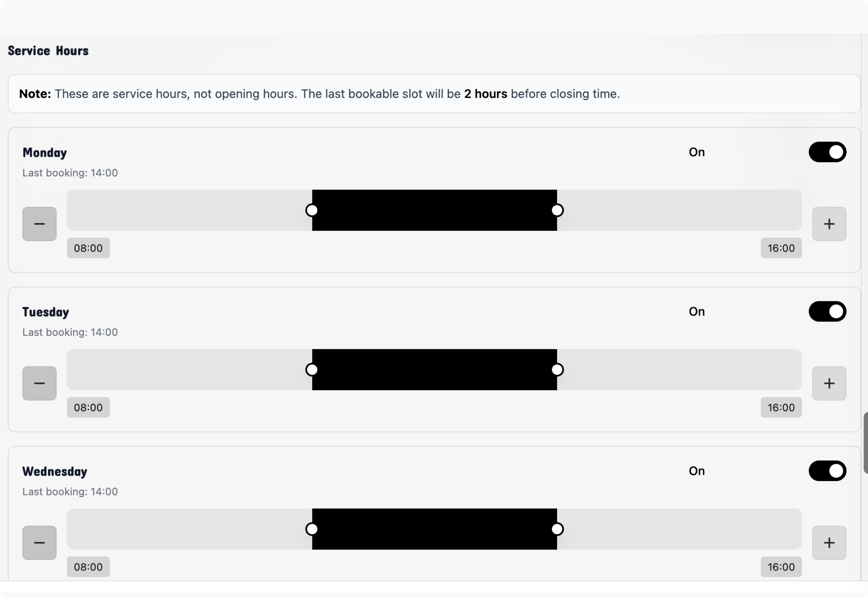The width and height of the screenshot is (868, 598).
Task: Toggle Monday service hours off
Action: click(x=827, y=152)
